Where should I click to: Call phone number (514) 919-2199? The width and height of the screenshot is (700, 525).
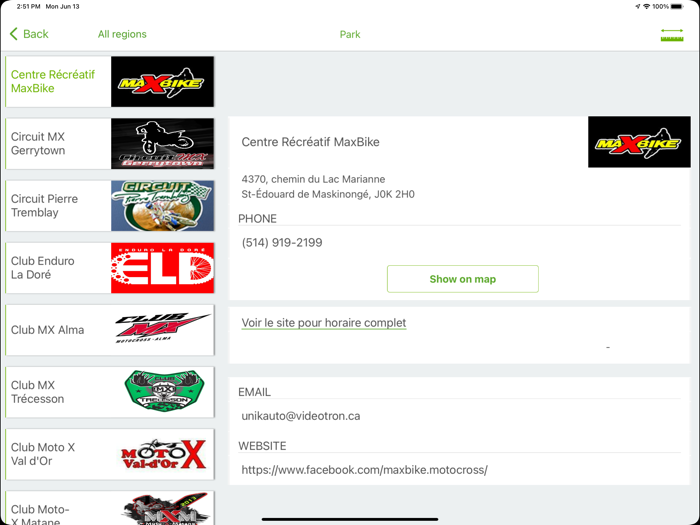(282, 242)
